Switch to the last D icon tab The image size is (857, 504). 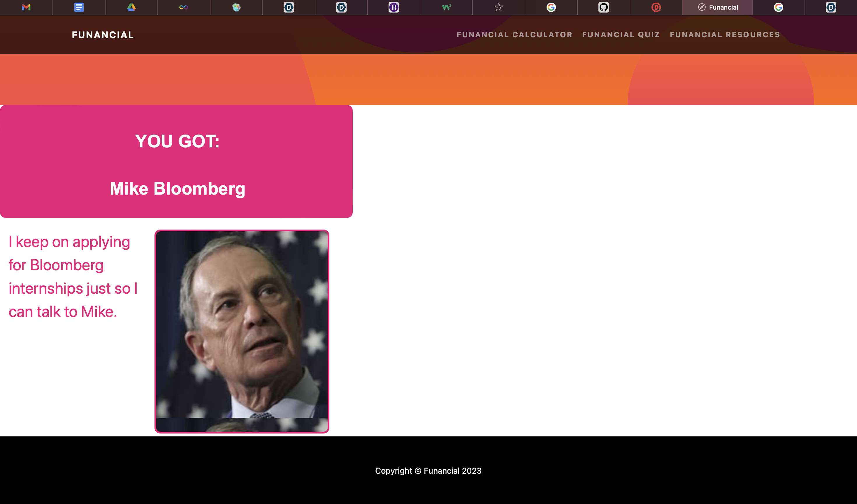pos(831,7)
